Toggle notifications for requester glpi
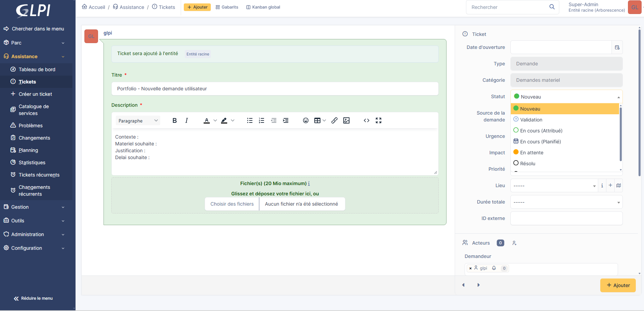This screenshot has height=311, width=644. click(493, 268)
